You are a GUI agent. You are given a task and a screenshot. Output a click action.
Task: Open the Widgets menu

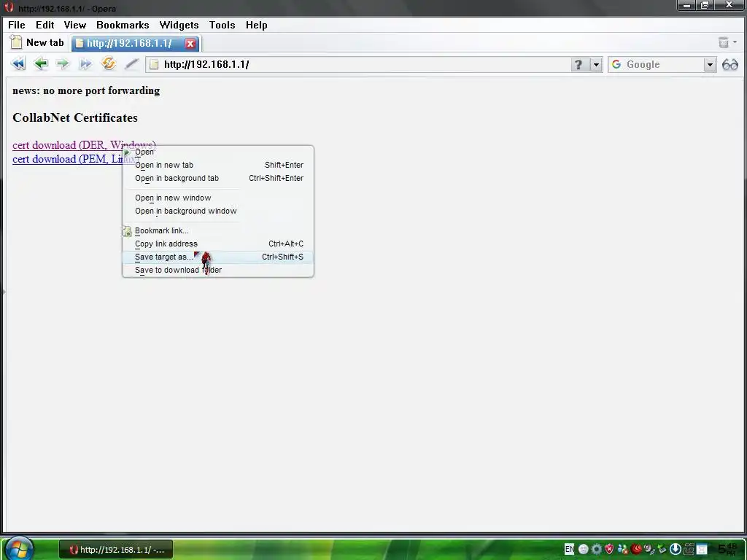[x=179, y=25]
